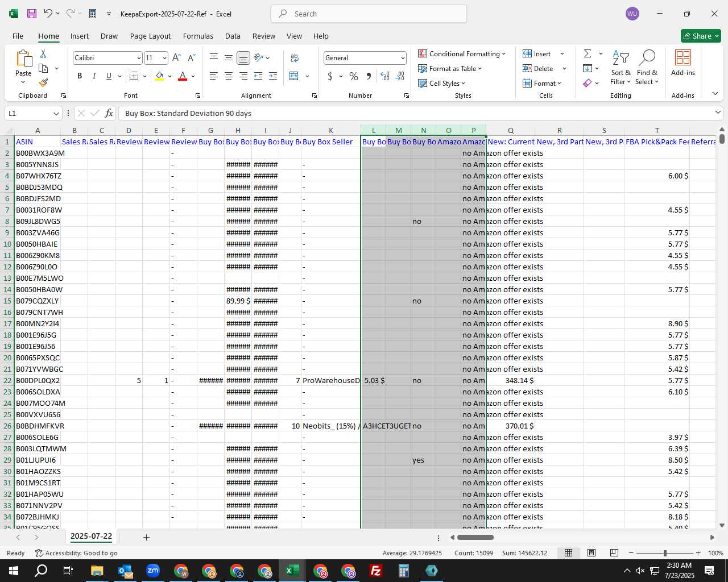728x582 pixels.
Task: Switch to Page Layout view
Action: click(591, 552)
